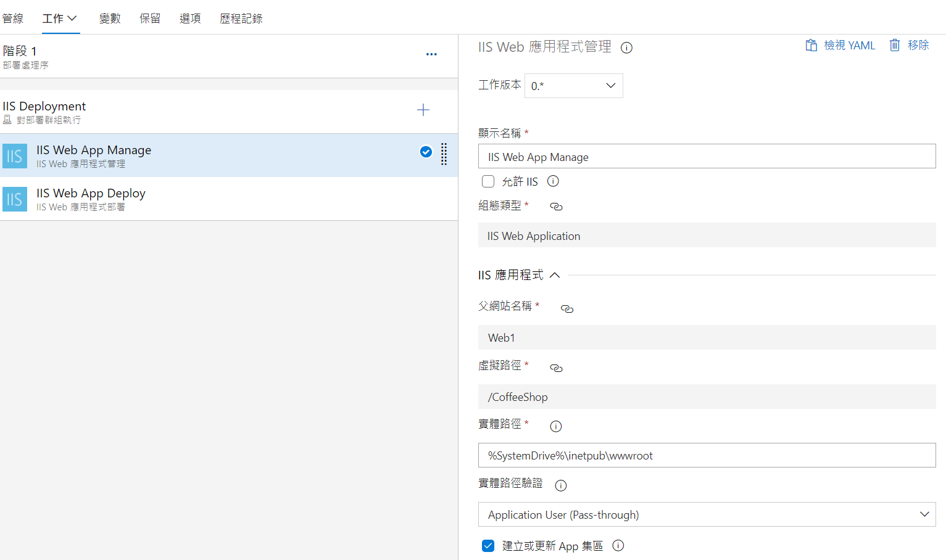The height and width of the screenshot is (560, 946).
Task: Click the link icon next to 父網站名稱
Action: (566, 309)
